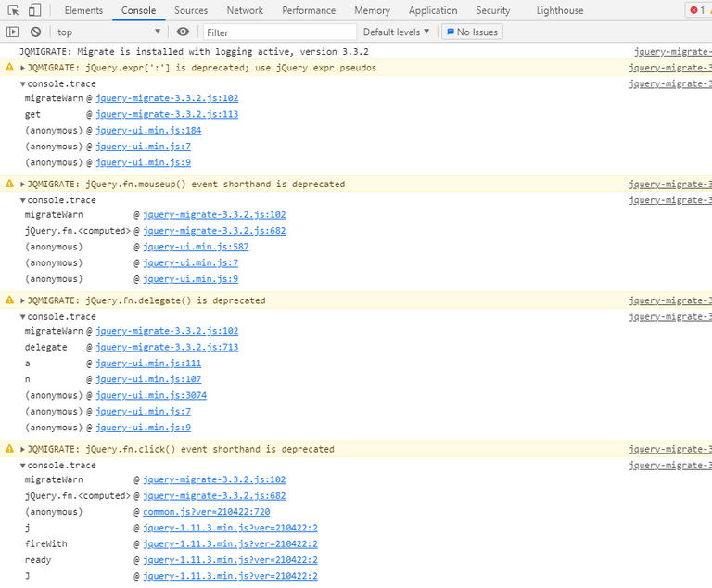Open jquery-ui.min.js:184 source link
712x588 pixels.
click(148, 131)
